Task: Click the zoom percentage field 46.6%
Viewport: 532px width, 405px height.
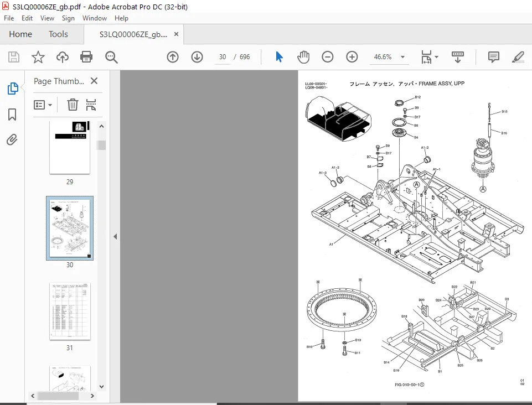Action: pyautogui.click(x=383, y=57)
